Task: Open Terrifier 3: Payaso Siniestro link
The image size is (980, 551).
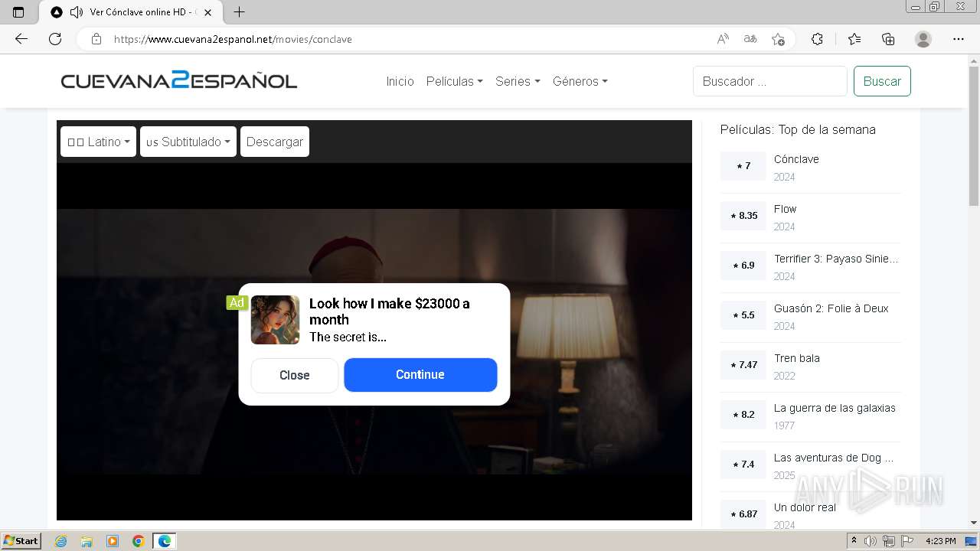Action: [836, 259]
